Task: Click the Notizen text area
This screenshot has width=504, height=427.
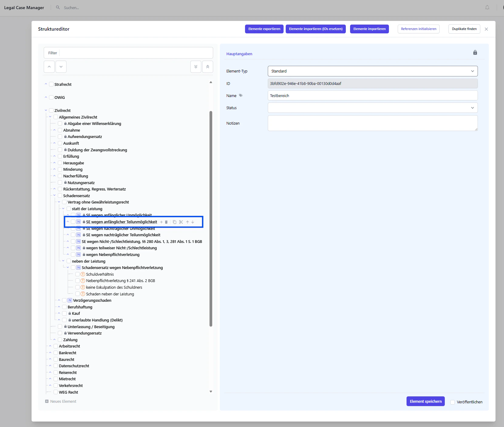Action: (373, 123)
